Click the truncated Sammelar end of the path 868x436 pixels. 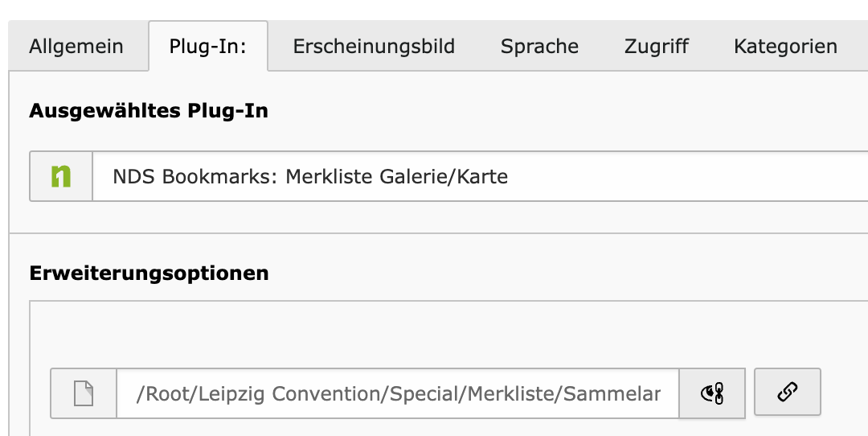[x=612, y=394]
